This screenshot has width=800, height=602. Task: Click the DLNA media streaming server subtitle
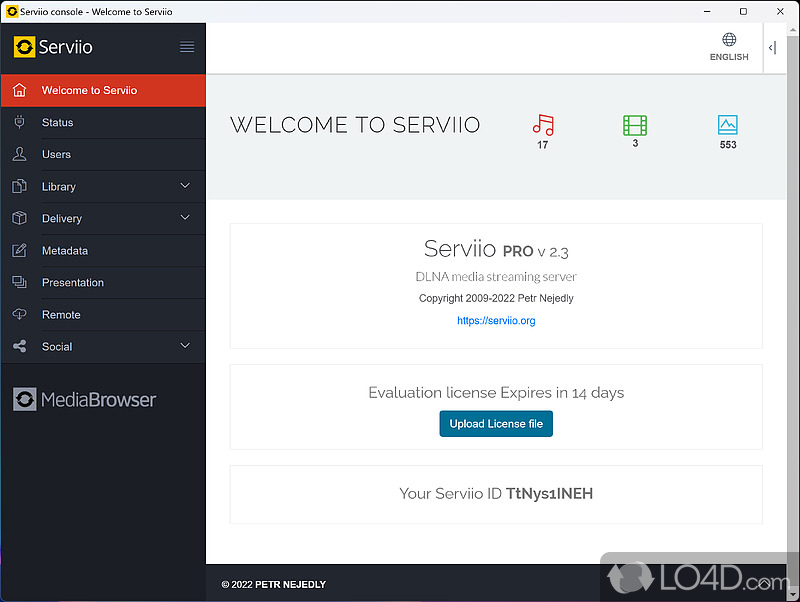click(x=496, y=277)
